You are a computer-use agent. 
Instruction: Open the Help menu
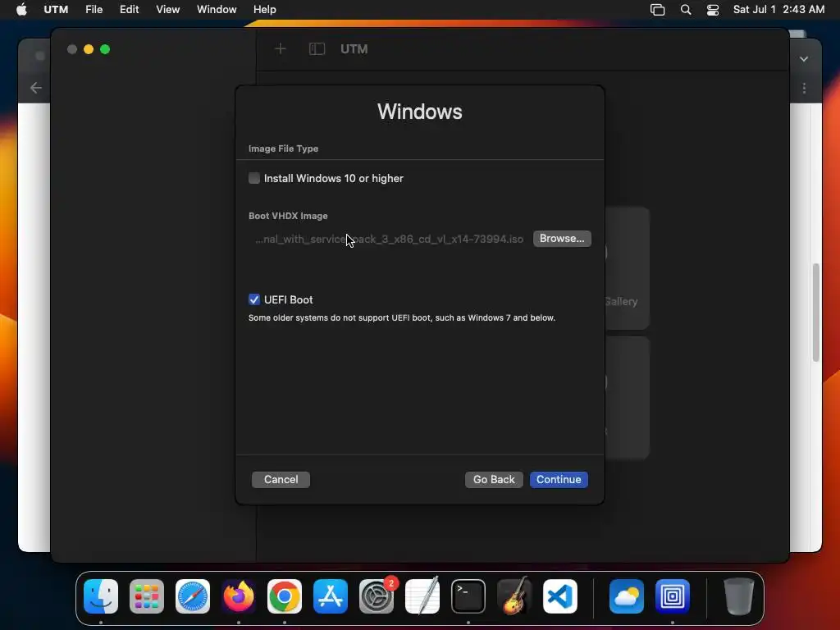(x=265, y=10)
